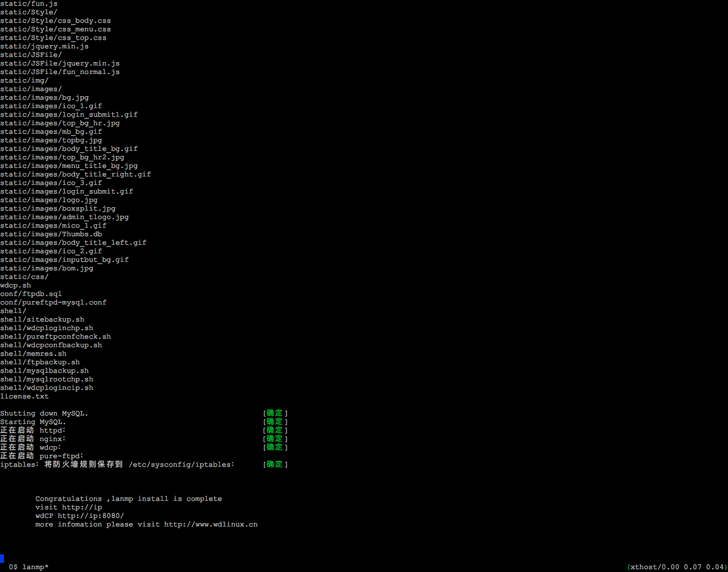Click the lanmp install is complete message
Image resolution: width=728 pixels, height=572 pixels.
[x=129, y=499]
